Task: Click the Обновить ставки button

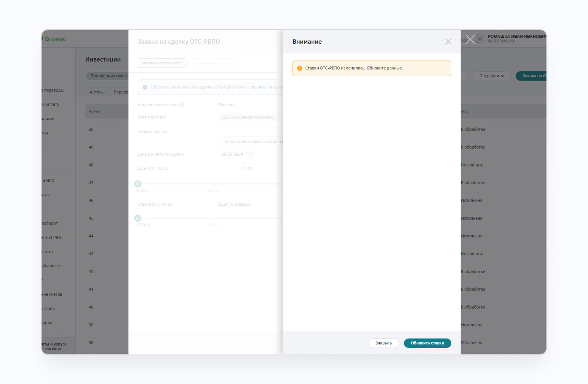Action: click(x=427, y=343)
